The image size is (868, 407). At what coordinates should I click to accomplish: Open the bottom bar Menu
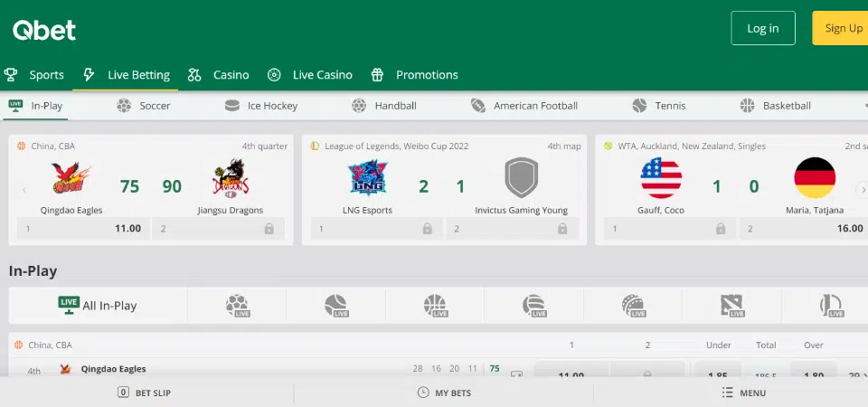[744, 393]
